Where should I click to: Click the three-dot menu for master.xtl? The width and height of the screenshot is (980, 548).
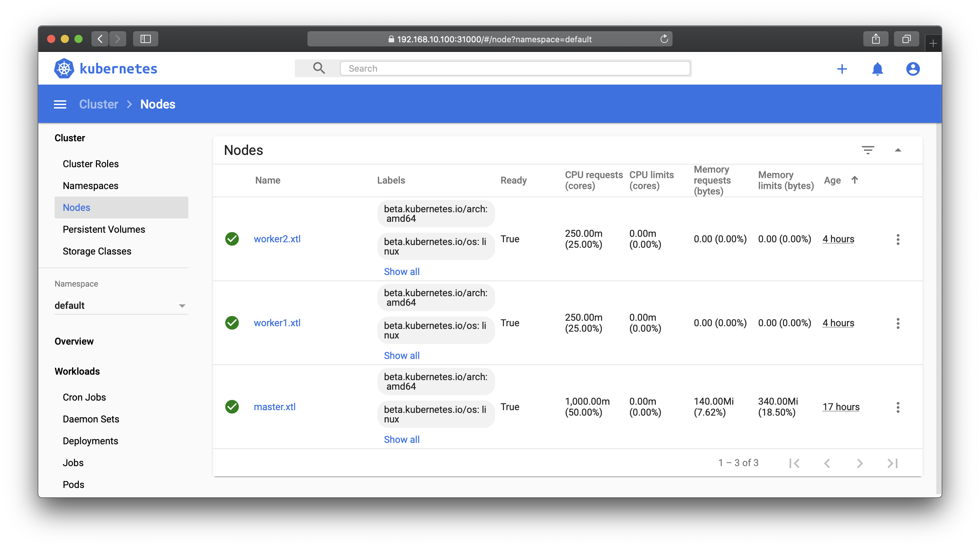(898, 407)
